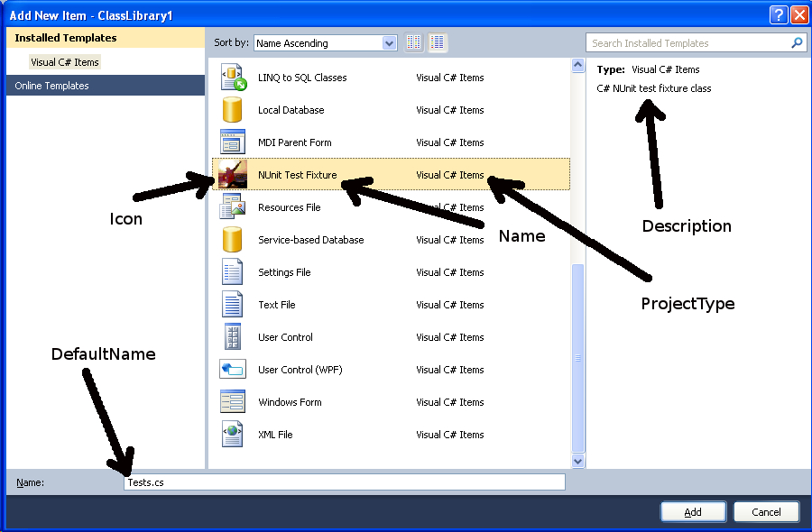Click the C# NUnit test fixture class description
Viewport: 812px width, 532px height.
654,88
